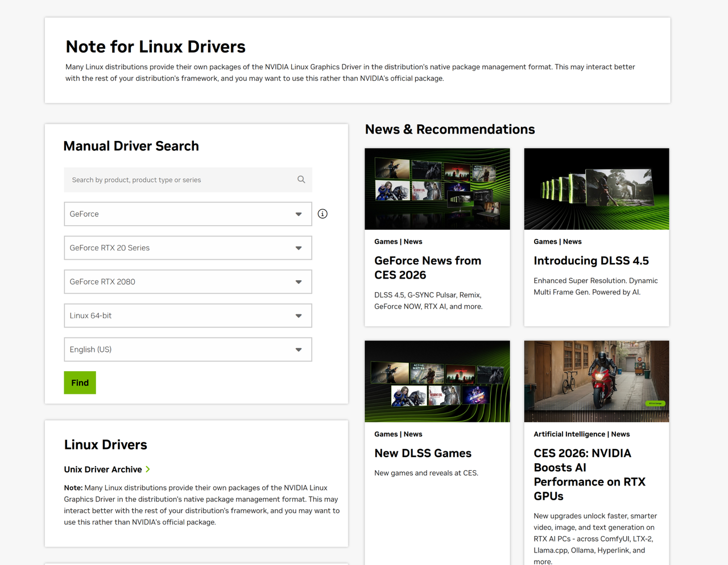The width and height of the screenshot is (728, 565).
Task: Click 'Enhanced Super Resolution' description text
Action: 595,286
